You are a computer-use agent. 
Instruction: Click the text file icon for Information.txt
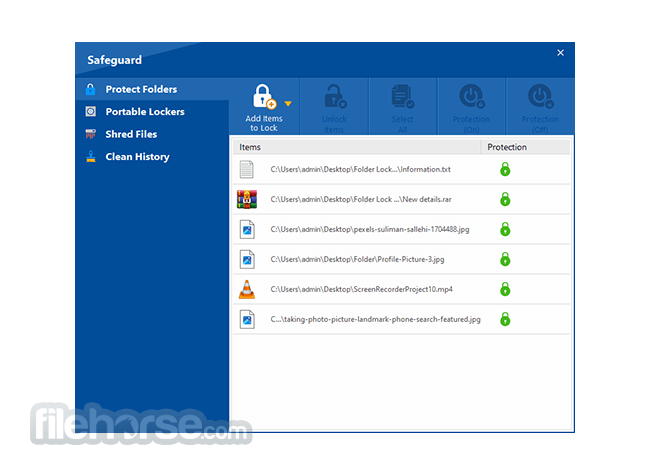tap(247, 170)
